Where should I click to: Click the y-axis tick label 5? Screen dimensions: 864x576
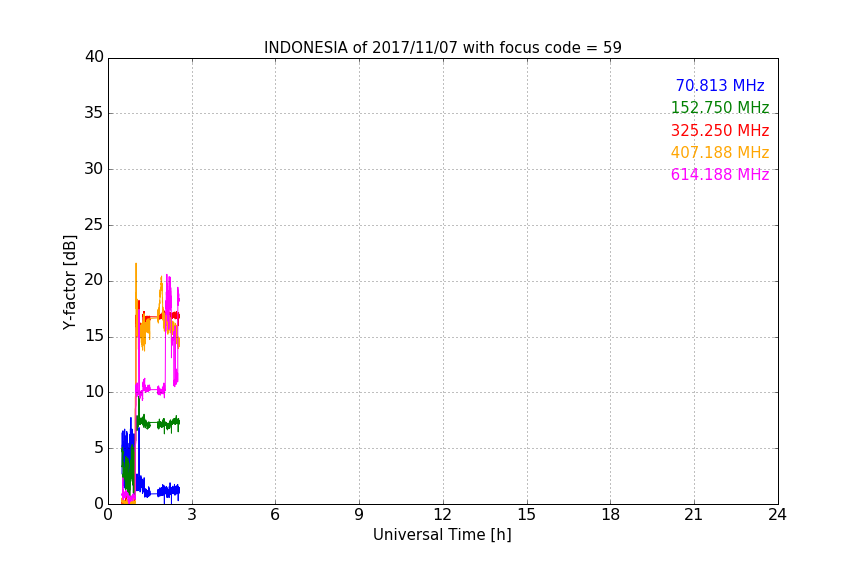click(x=99, y=448)
